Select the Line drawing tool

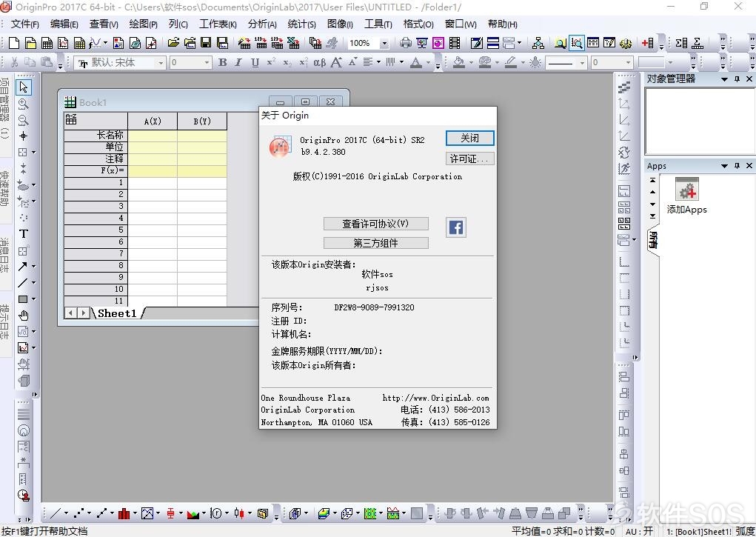(22, 283)
